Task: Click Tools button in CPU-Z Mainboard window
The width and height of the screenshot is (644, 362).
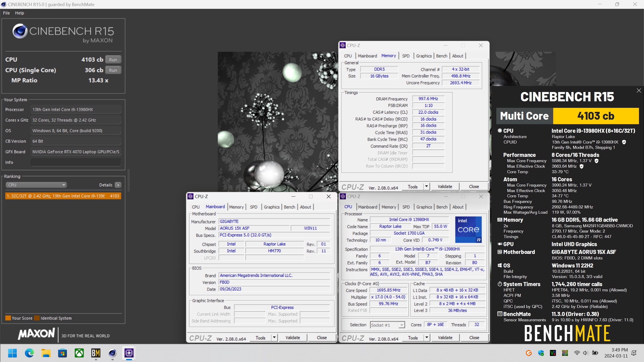Action: click(x=260, y=338)
